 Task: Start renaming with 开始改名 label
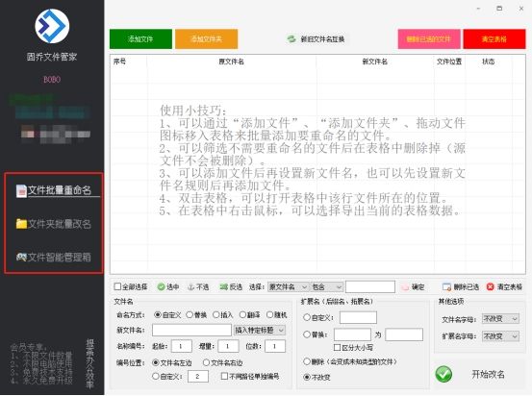pyautogui.click(x=488, y=374)
